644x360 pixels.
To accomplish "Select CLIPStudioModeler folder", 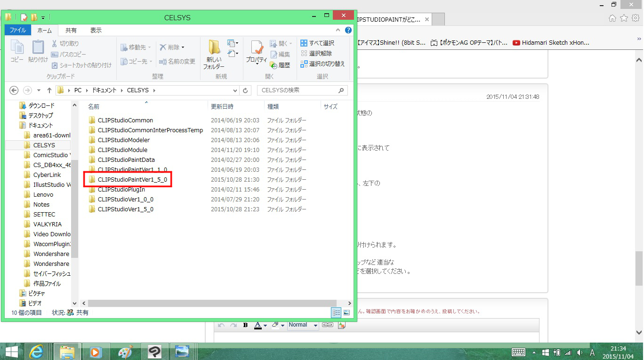I will point(124,140).
